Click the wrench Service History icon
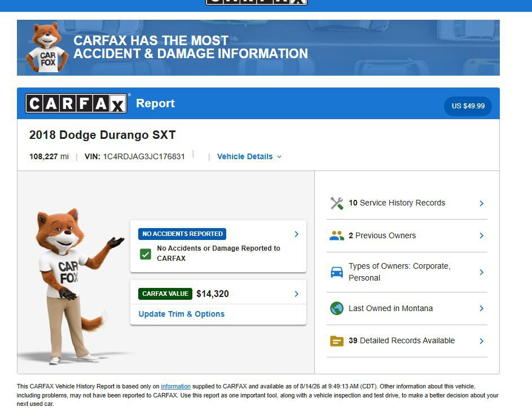The height and width of the screenshot is (411, 532). pyautogui.click(x=337, y=203)
